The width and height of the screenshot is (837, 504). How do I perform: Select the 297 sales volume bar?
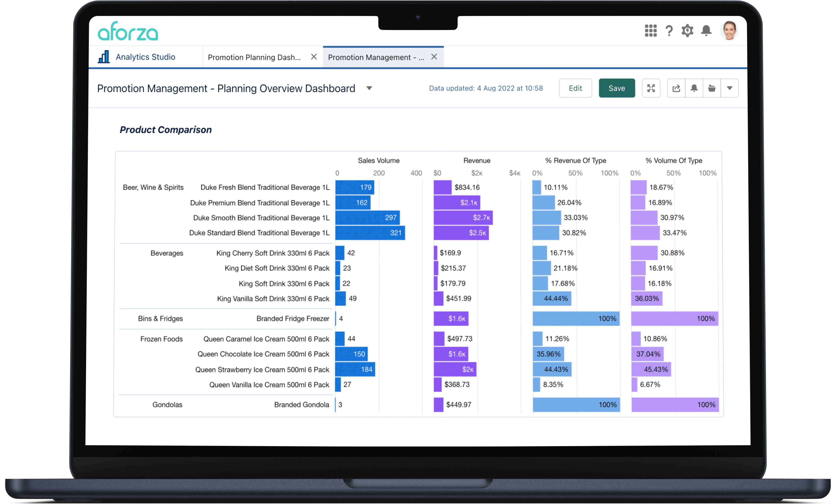pyautogui.click(x=367, y=217)
